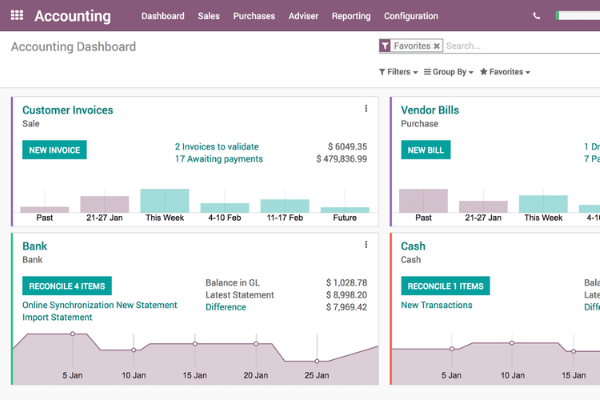Focus the Search input field
Screen dimensions: 600x400
coord(522,46)
